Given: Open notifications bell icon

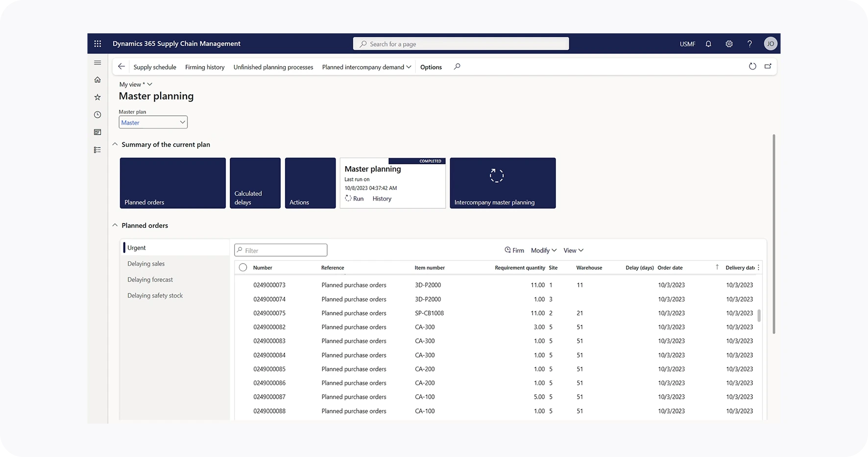Looking at the screenshot, I should point(708,44).
